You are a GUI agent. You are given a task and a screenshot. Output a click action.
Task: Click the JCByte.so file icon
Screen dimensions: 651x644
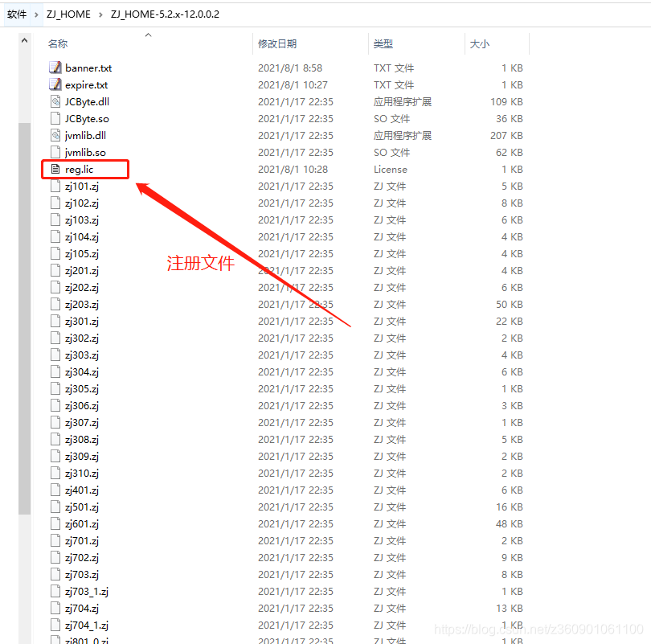coord(55,118)
